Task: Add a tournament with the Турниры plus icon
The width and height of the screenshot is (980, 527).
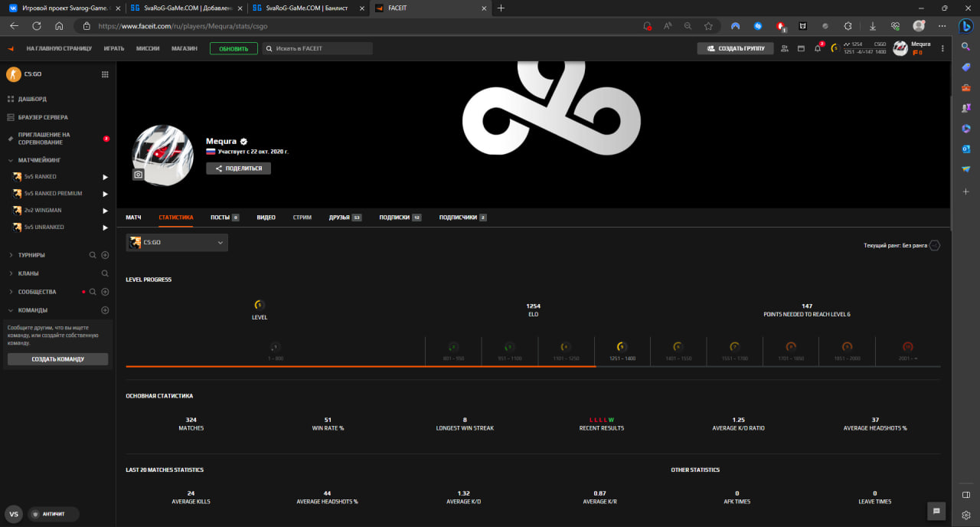Action: click(105, 255)
